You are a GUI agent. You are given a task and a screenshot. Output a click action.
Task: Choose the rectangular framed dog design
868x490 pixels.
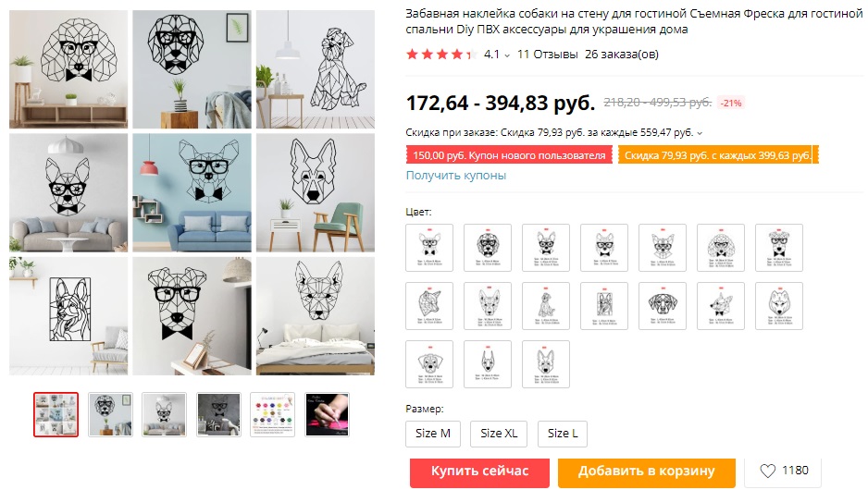click(x=604, y=306)
